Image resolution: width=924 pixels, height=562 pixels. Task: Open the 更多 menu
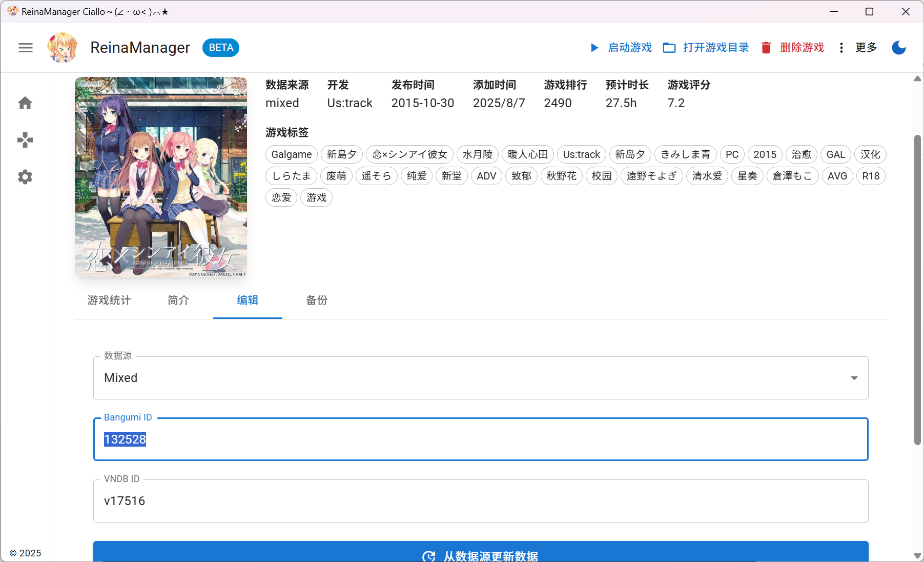point(866,48)
